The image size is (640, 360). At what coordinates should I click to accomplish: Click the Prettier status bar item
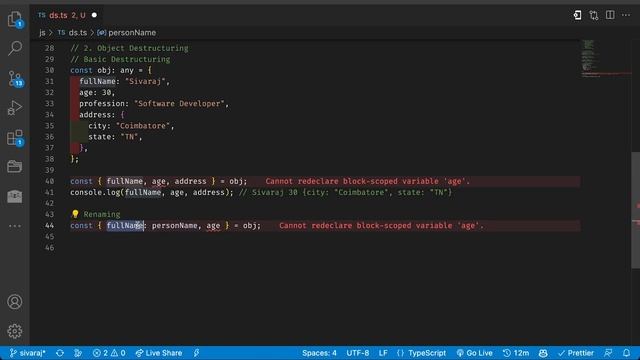[x=576, y=353]
